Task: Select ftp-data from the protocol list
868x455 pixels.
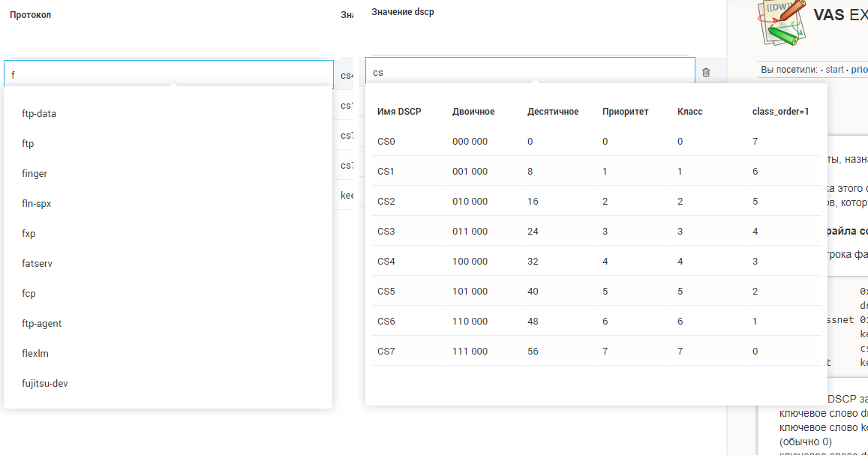Action: point(39,113)
